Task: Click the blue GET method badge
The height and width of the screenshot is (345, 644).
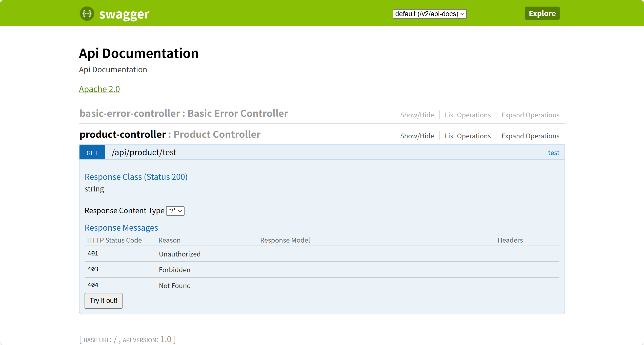Action: click(x=92, y=153)
